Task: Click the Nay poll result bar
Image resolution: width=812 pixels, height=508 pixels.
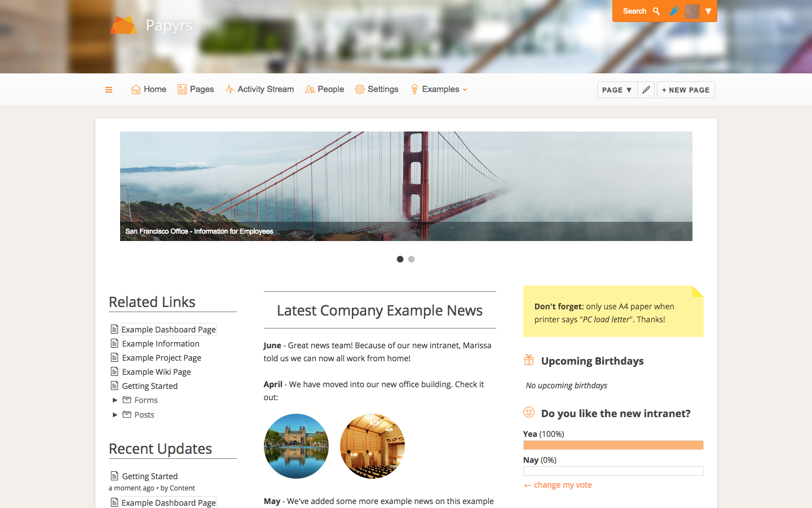Action: point(614,471)
